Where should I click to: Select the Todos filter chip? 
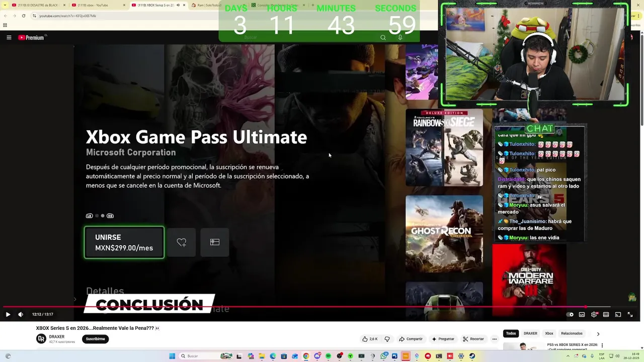pos(511,333)
